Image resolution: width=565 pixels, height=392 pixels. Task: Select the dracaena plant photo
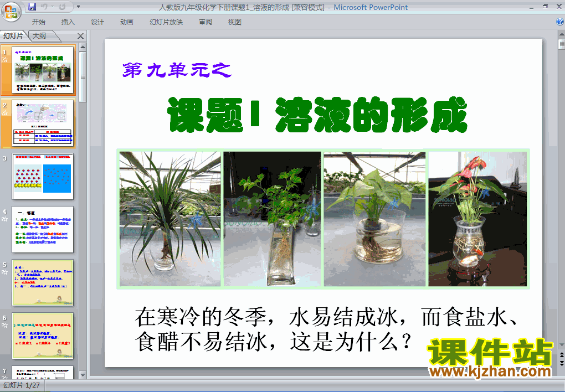point(170,219)
